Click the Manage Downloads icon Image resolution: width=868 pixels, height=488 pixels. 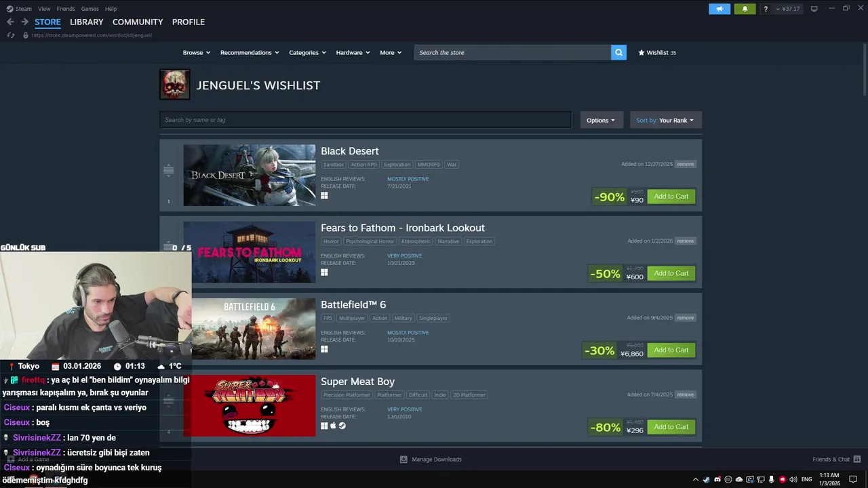pos(403,459)
